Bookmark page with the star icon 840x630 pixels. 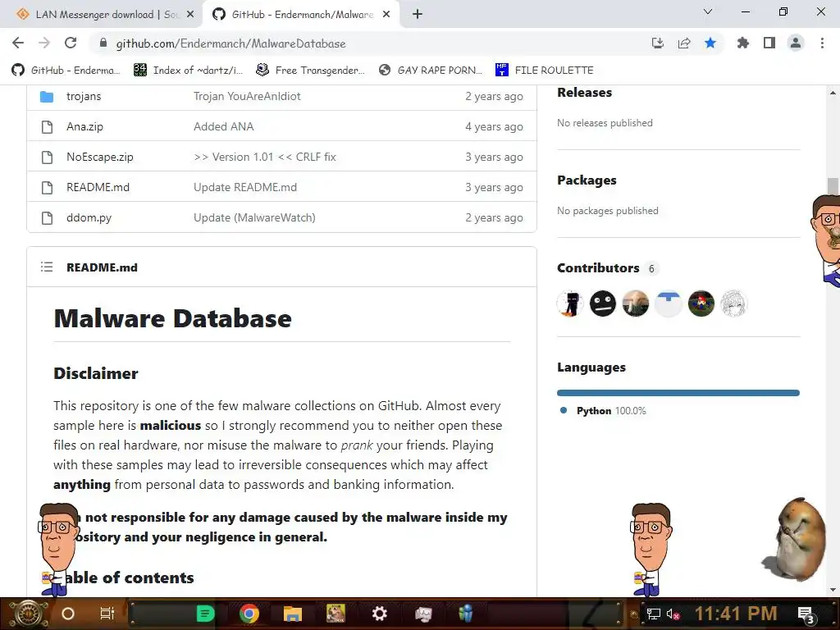(710, 43)
